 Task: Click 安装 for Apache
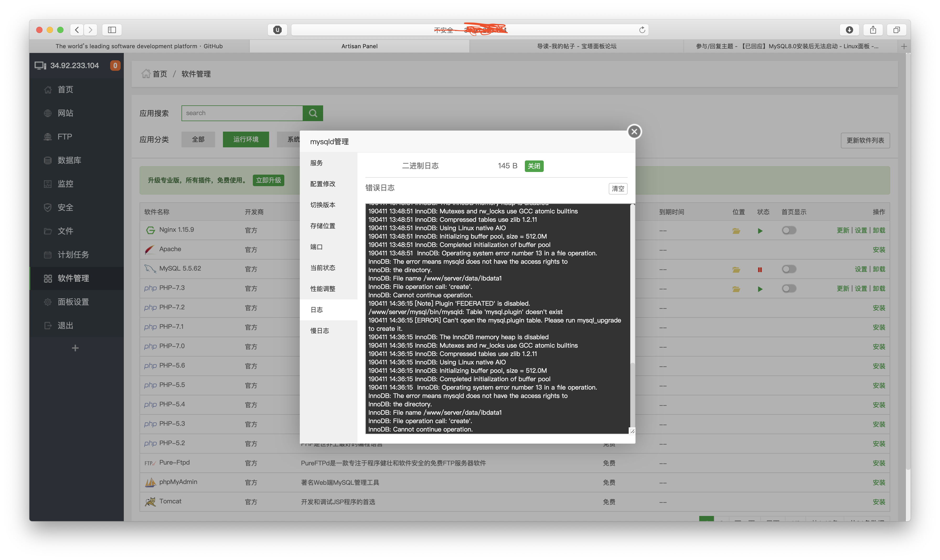(x=878, y=250)
